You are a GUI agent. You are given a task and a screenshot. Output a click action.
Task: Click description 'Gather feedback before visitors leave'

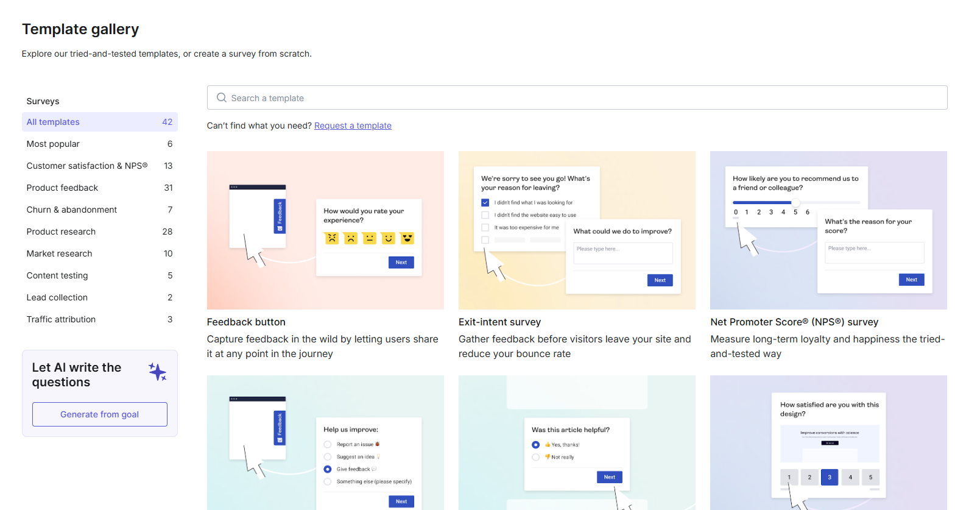(x=575, y=346)
